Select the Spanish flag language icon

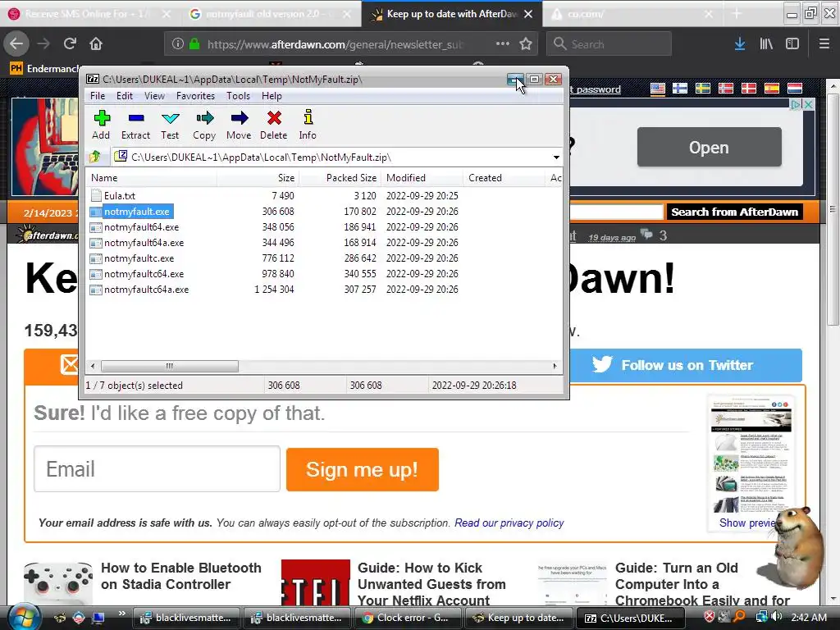pyautogui.click(x=771, y=88)
